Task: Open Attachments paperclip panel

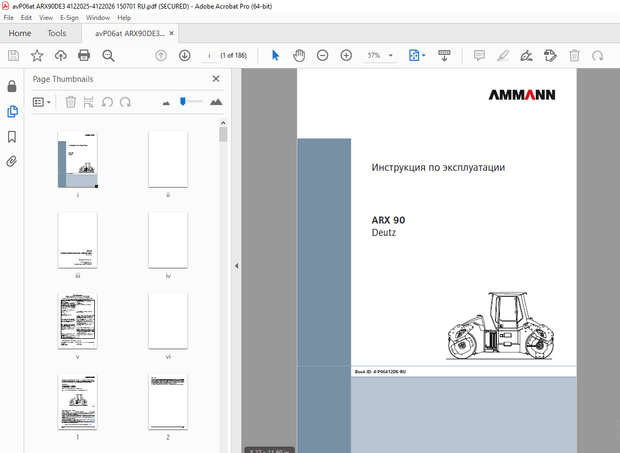Action: coord(12,161)
